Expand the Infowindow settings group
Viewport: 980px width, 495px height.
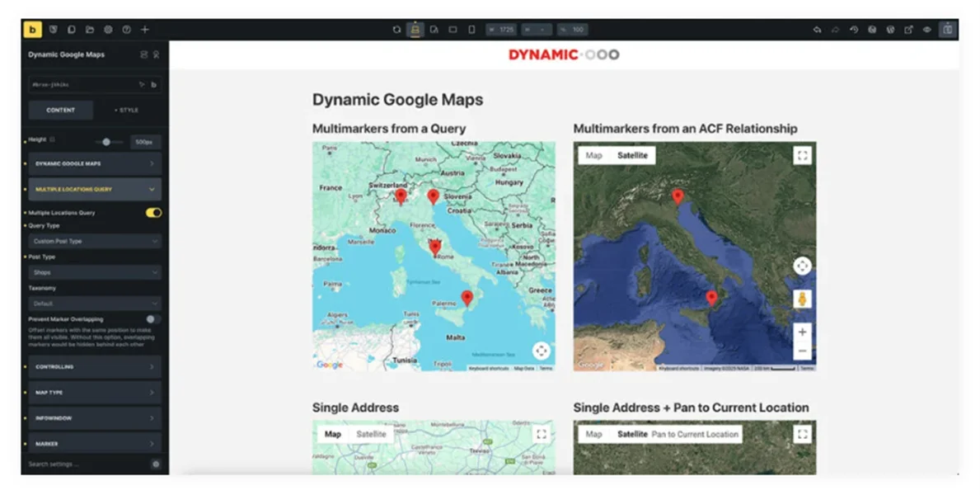[95, 418]
